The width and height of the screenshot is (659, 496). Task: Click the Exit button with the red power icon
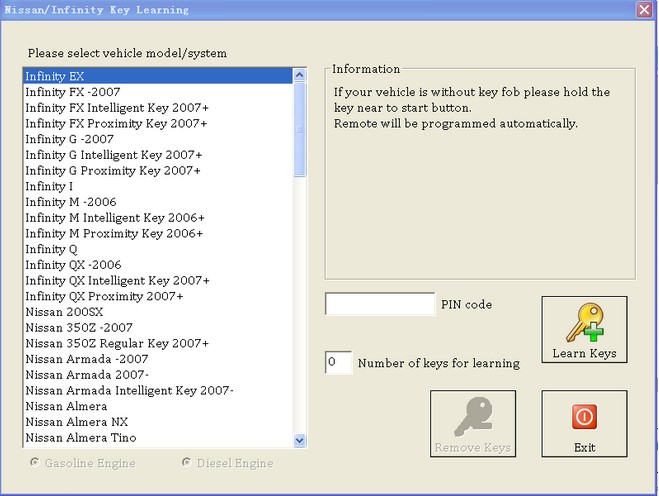pos(584,424)
